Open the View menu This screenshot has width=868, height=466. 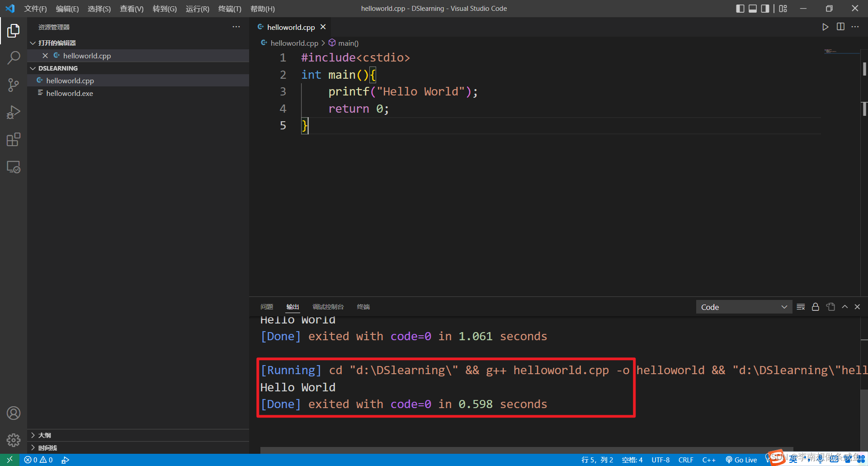point(132,9)
